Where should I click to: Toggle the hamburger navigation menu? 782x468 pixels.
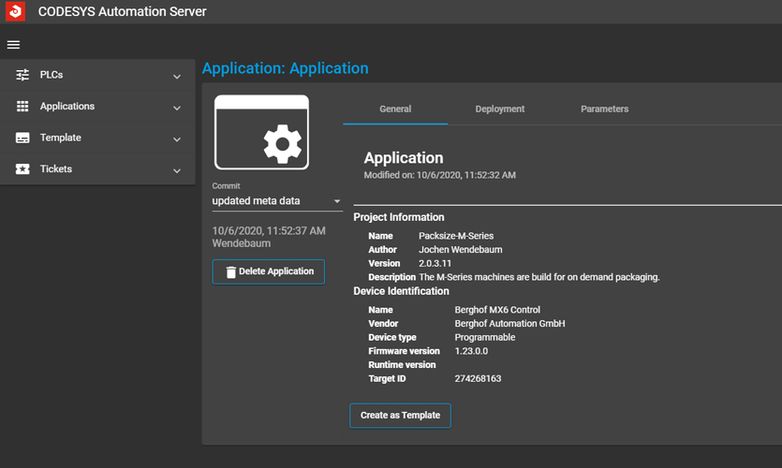(13, 45)
